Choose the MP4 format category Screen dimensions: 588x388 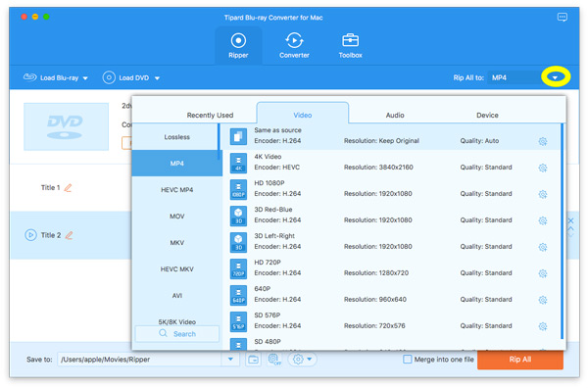pyautogui.click(x=177, y=163)
